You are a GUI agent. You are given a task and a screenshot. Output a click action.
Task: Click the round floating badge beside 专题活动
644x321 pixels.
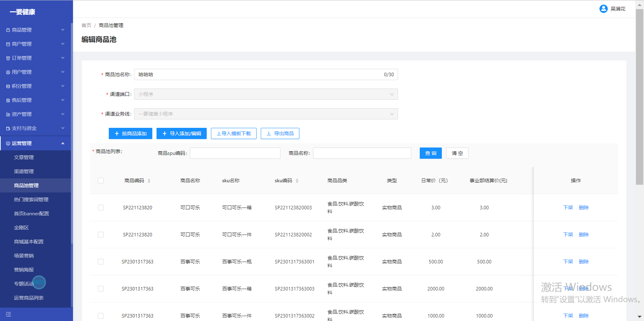point(39,282)
